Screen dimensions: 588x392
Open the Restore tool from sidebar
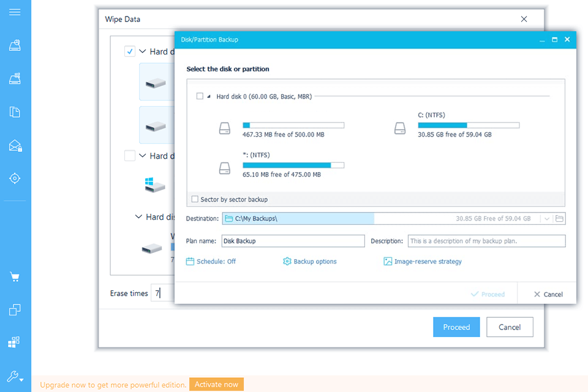pyautogui.click(x=15, y=78)
